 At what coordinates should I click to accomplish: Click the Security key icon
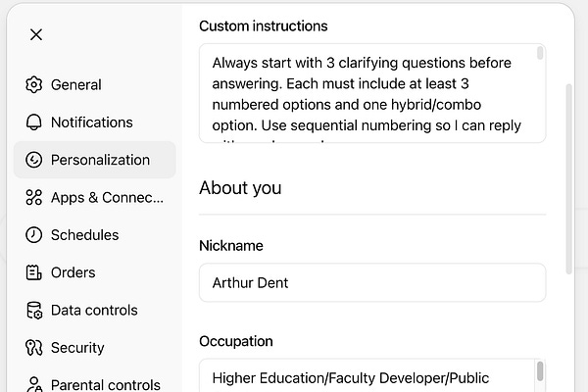(34, 348)
